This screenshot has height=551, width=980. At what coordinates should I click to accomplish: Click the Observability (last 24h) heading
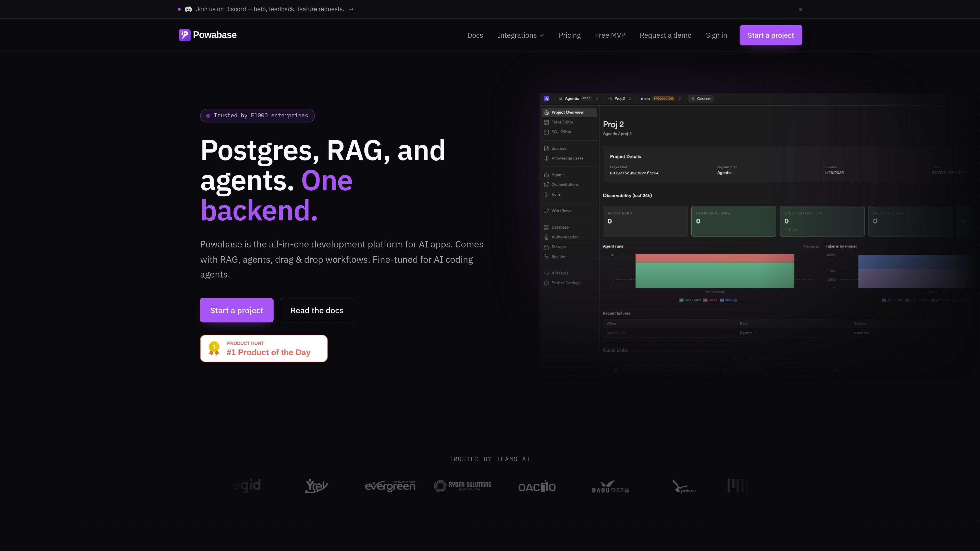[x=627, y=195]
